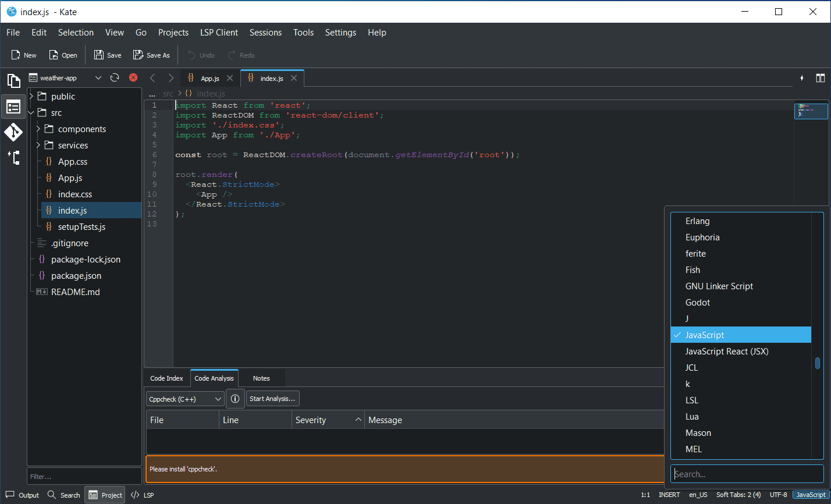Open the Documents sidebar icon
This screenshot has width=831, height=504.
tap(13, 81)
